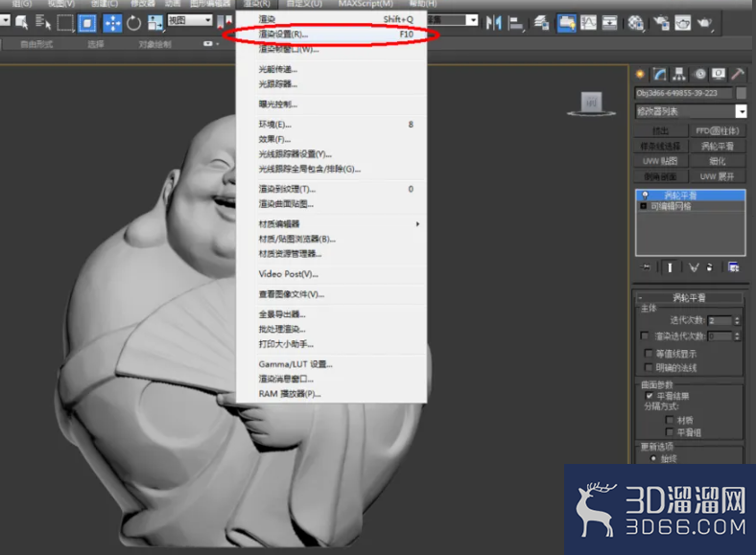The height and width of the screenshot is (555, 756).
Task: Choose 渲染设置(R)... from menu
Action: tap(331, 35)
